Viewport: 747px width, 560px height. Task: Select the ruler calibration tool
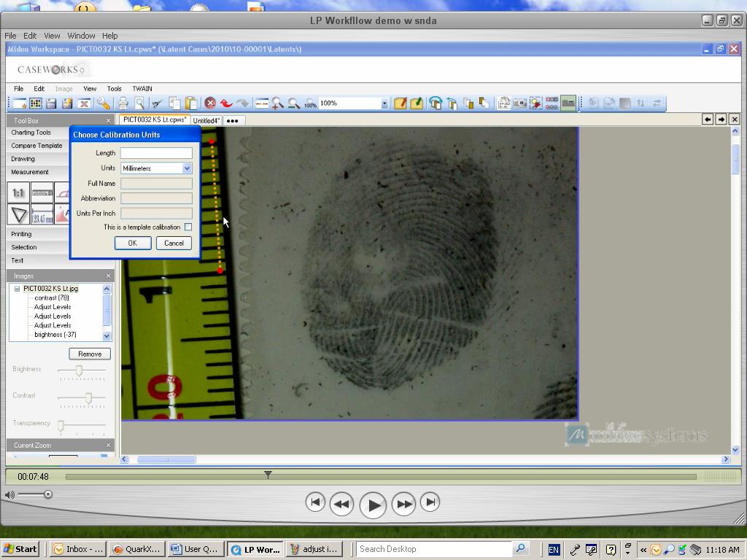point(42,192)
